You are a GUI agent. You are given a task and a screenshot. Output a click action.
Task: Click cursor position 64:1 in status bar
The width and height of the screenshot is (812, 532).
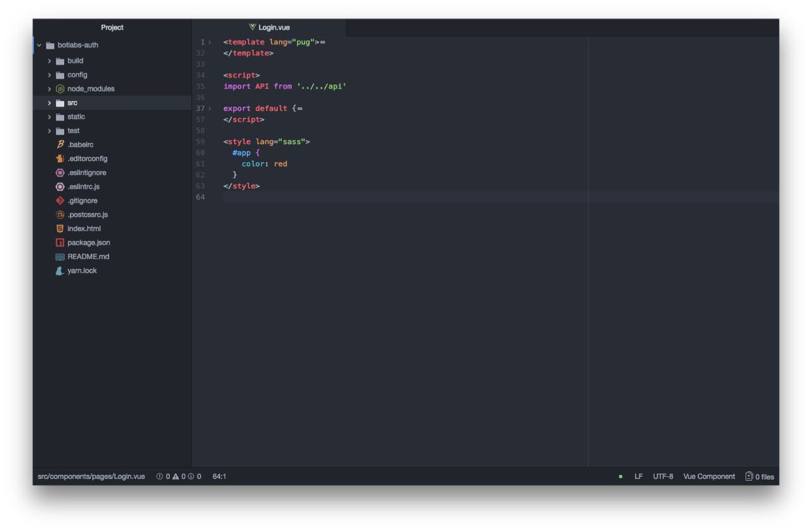(x=219, y=476)
